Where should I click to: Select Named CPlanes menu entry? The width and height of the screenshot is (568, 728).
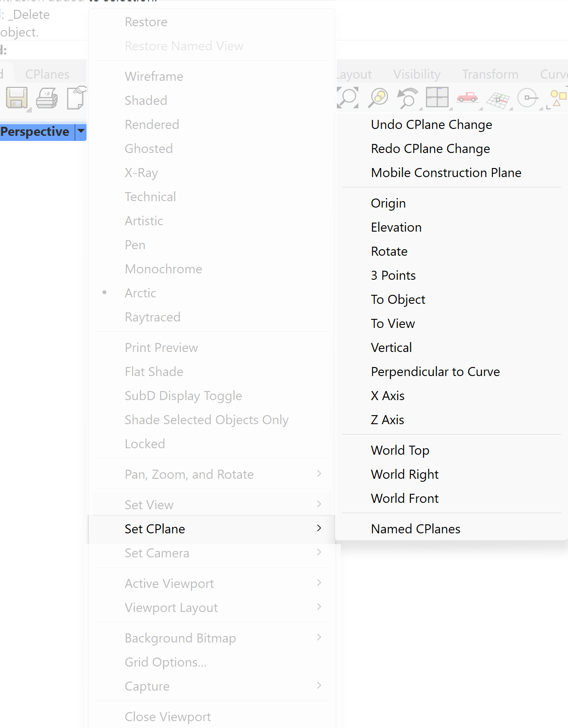tap(415, 529)
